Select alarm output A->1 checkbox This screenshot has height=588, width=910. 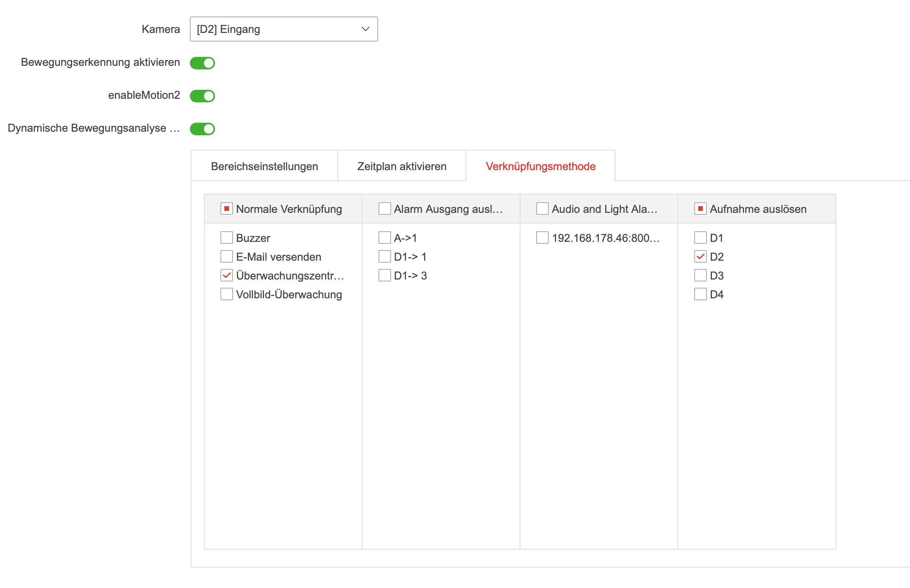coord(385,238)
